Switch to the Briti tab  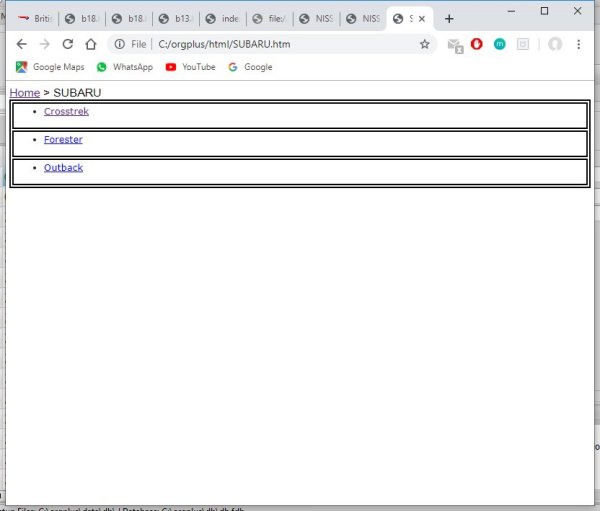click(x=35, y=19)
